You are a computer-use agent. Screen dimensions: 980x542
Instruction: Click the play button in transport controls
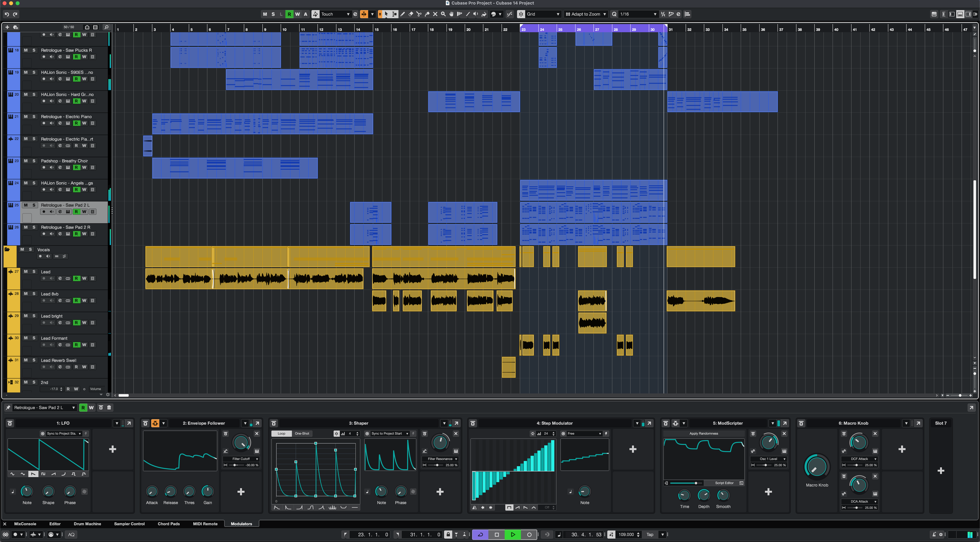pos(513,534)
